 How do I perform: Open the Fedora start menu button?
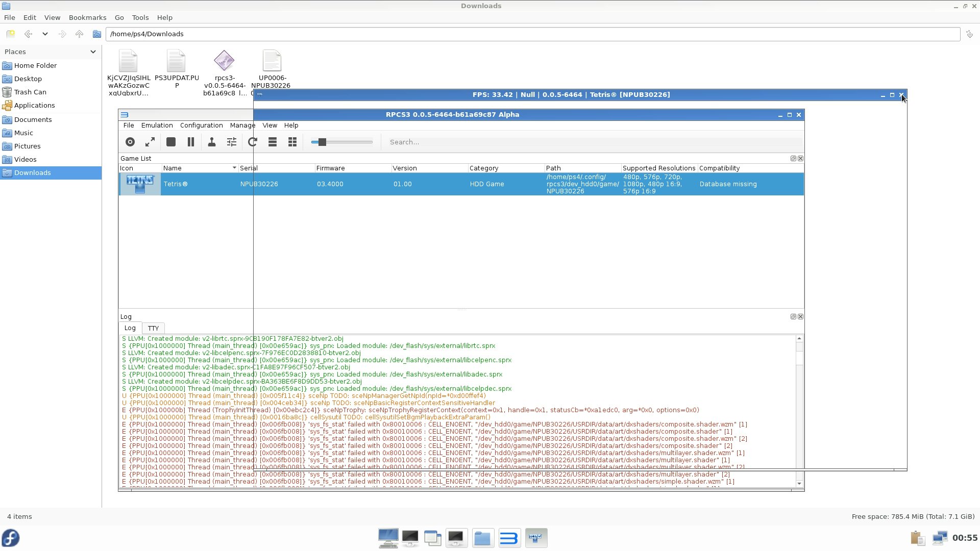[x=11, y=538]
